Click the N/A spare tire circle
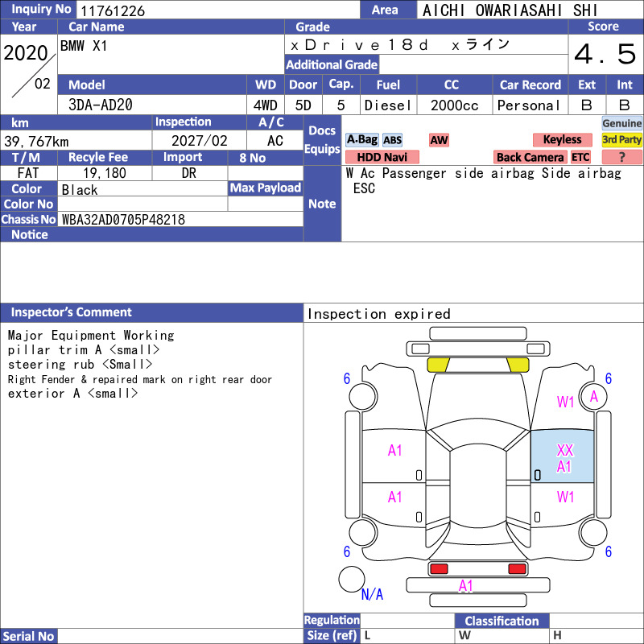The height and width of the screenshot is (644, 644). (x=352, y=579)
